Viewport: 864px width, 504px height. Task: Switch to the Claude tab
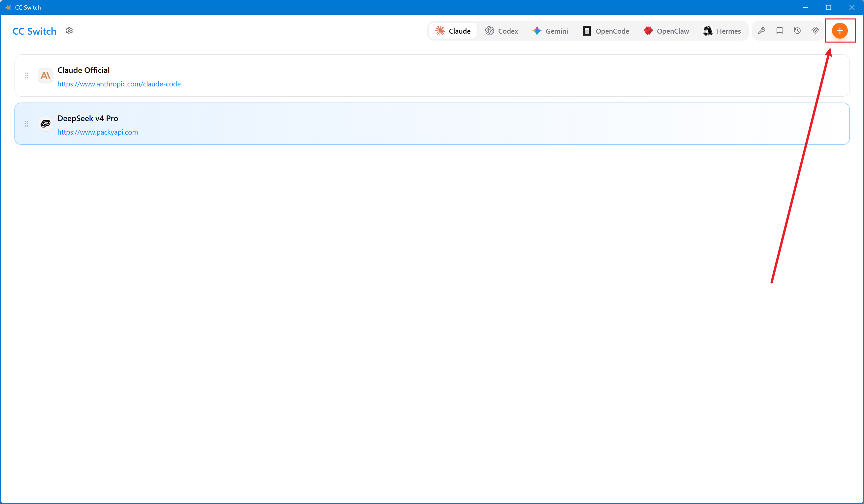pos(453,31)
